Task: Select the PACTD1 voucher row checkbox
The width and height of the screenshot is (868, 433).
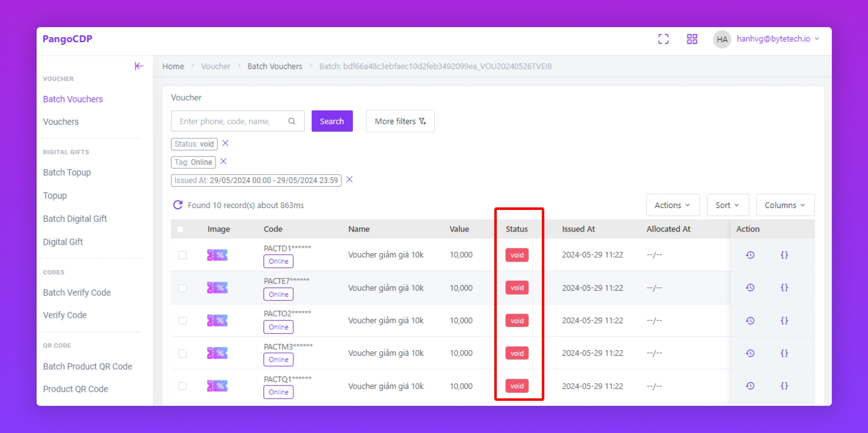Action: click(x=183, y=255)
